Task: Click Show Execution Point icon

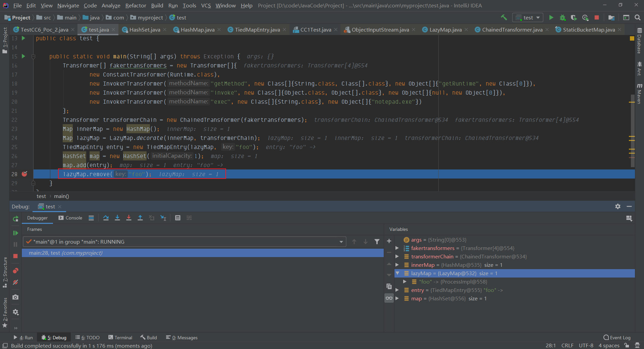Action: point(91,218)
